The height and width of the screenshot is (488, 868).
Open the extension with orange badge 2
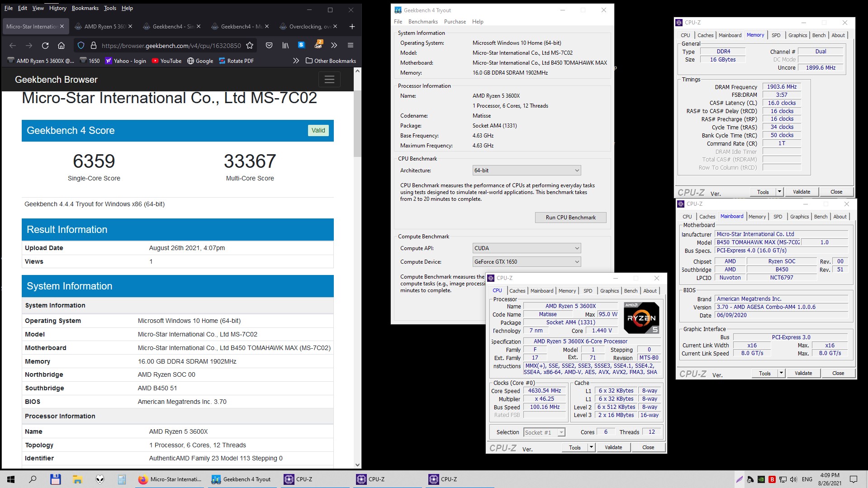coord(318,44)
